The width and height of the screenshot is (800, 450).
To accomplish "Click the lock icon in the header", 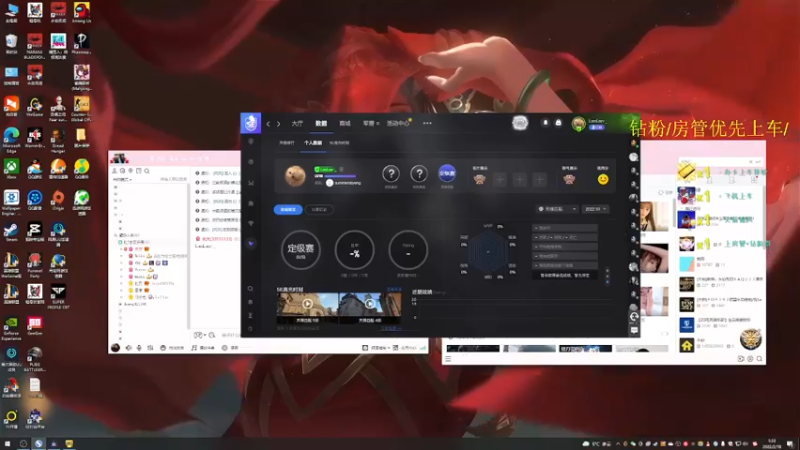I will point(558,123).
